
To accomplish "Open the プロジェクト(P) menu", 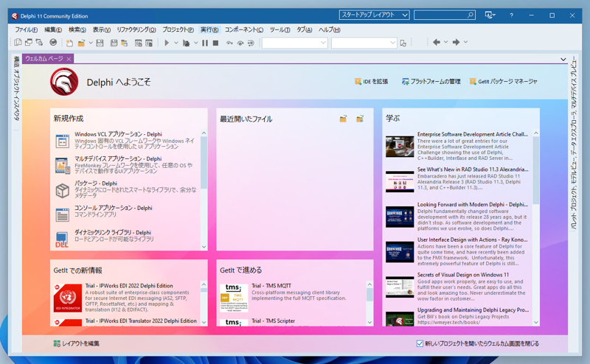I will click(178, 29).
